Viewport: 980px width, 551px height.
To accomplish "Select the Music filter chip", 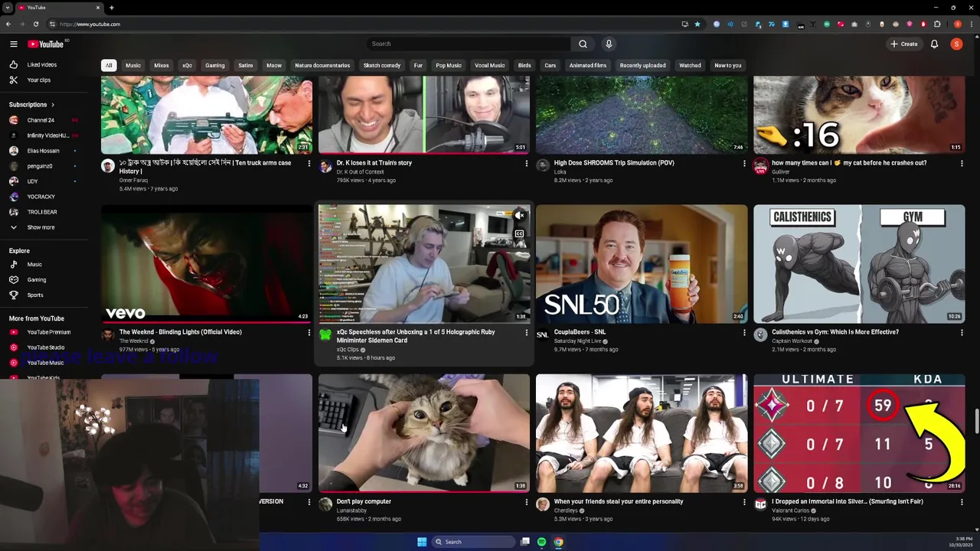I will 133,65.
